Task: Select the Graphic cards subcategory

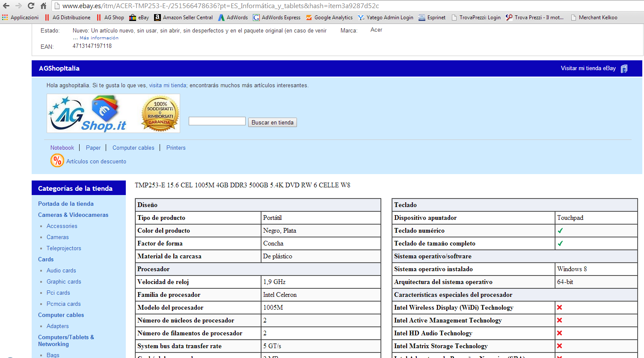Action: (64, 281)
